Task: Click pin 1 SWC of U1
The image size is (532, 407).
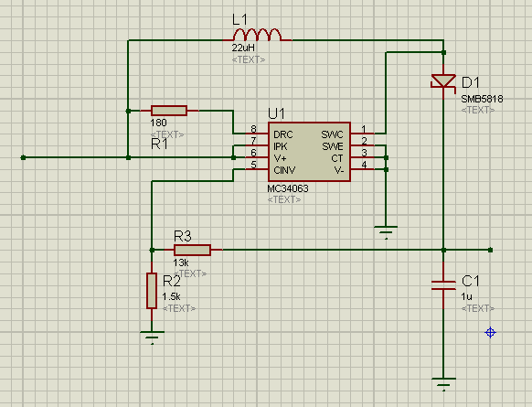Action: pos(363,133)
